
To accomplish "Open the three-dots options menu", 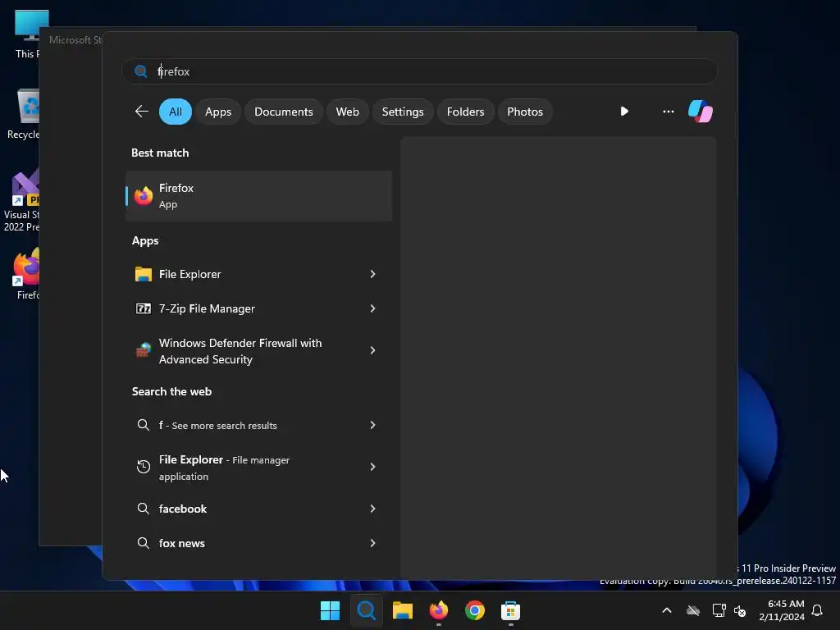I will pos(668,112).
